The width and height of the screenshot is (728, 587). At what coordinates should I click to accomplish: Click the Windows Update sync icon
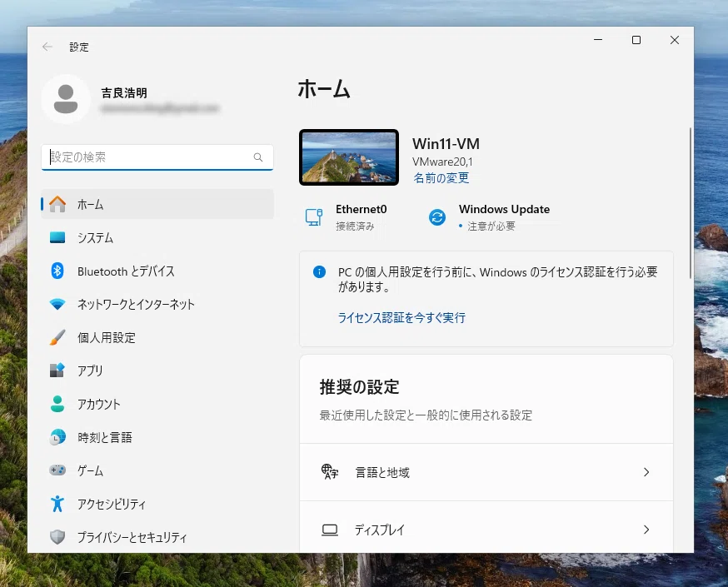pos(437,217)
